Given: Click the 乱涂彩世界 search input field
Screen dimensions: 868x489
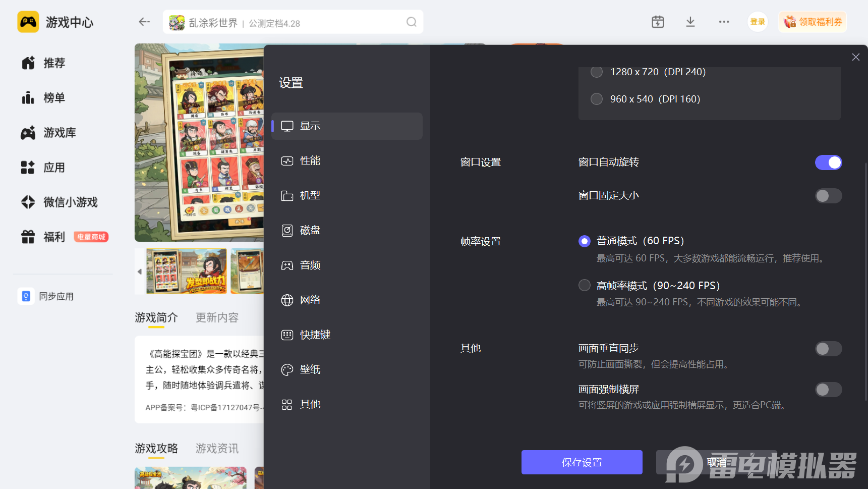Looking at the screenshot, I should pos(293,23).
